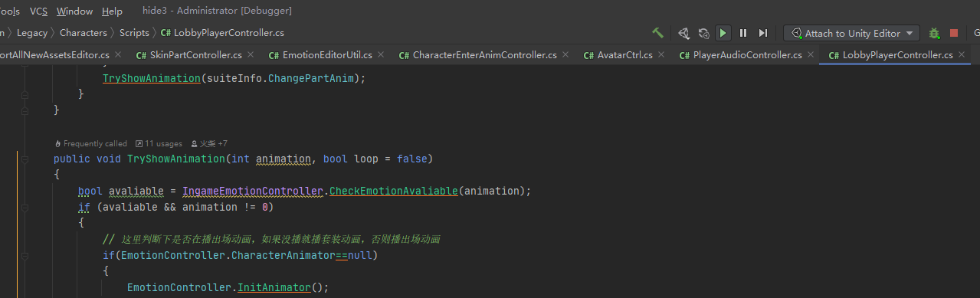This screenshot has height=298, width=980.
Task: Click the Scripts breadcrumb folder
Action: tap(134, 33)
